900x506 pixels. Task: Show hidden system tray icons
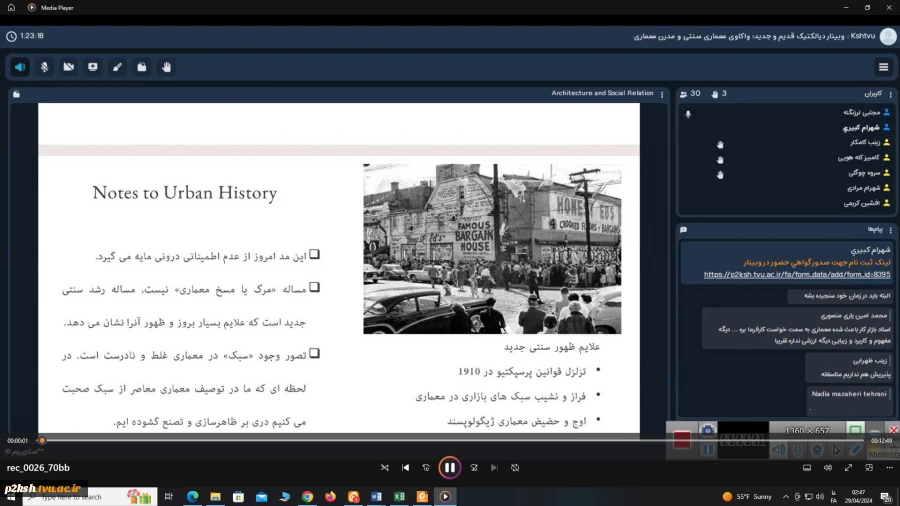pos(786,497)
